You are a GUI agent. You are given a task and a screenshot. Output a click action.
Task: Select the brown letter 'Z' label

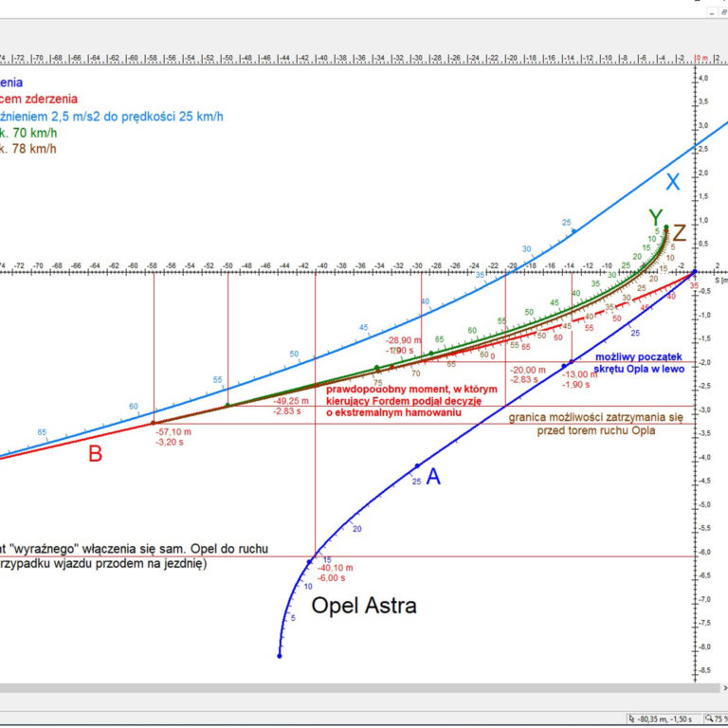pyautogui.click(x=680, y=233)
